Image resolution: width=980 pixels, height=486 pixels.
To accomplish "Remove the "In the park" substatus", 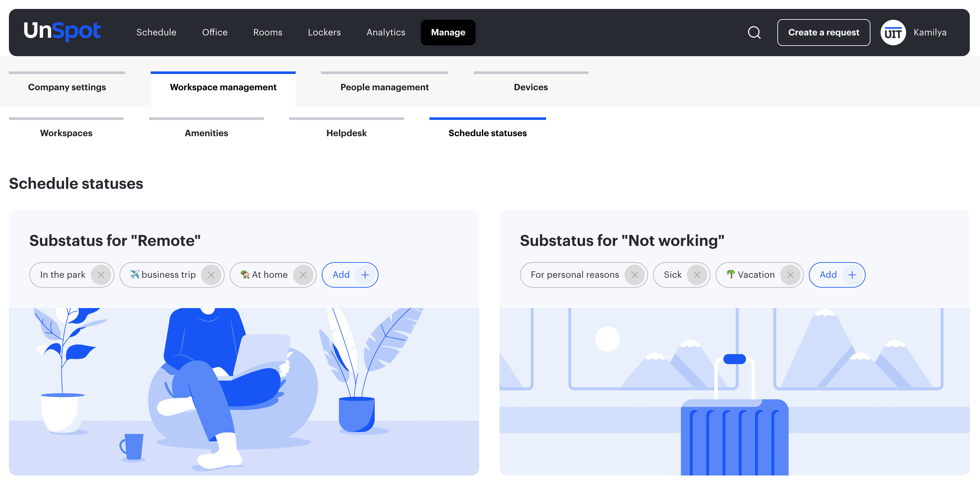I will pos(101,275).
